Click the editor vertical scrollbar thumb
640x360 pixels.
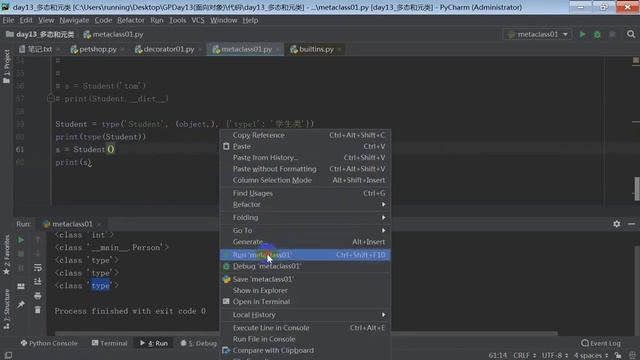(x=637, y=189)
